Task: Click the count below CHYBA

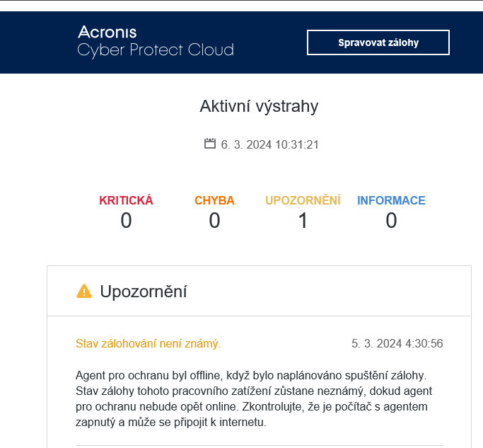Action: tap(214, 221)
